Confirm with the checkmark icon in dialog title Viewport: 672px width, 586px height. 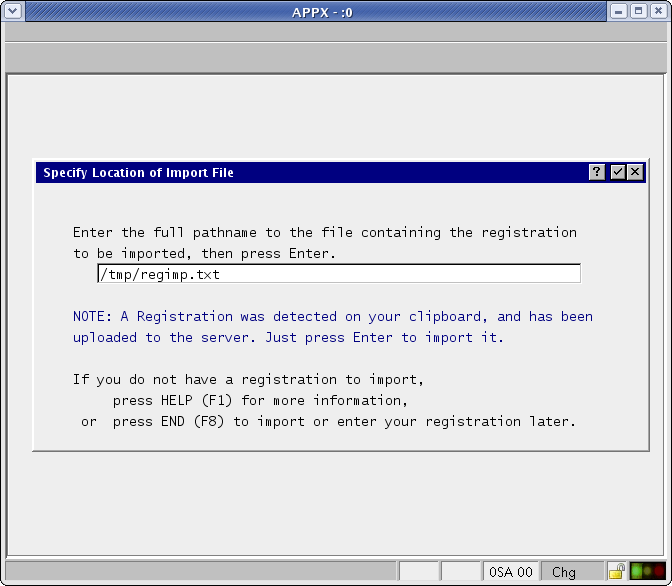[618, 172]
